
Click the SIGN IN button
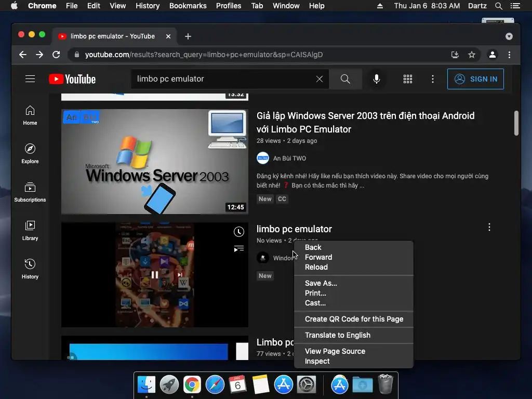pyautogui.click(x=475, y=79)
